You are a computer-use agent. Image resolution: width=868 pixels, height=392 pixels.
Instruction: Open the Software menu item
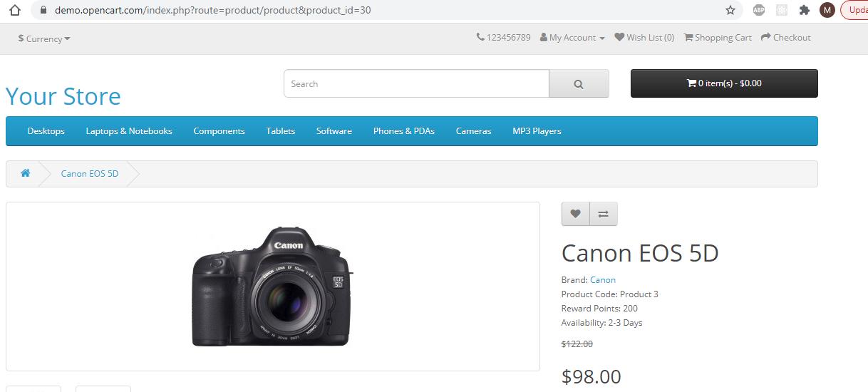334,131
